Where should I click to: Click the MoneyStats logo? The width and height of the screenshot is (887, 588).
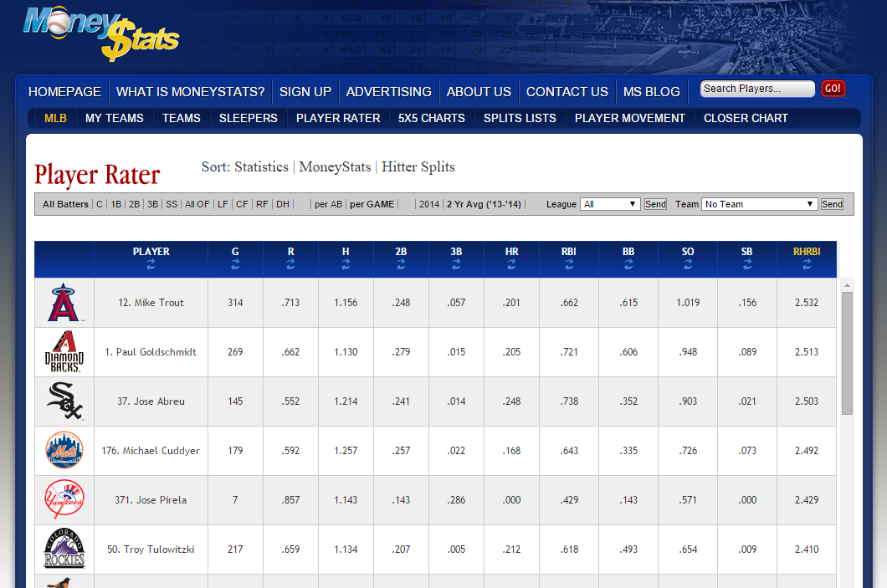coord(100,33)
